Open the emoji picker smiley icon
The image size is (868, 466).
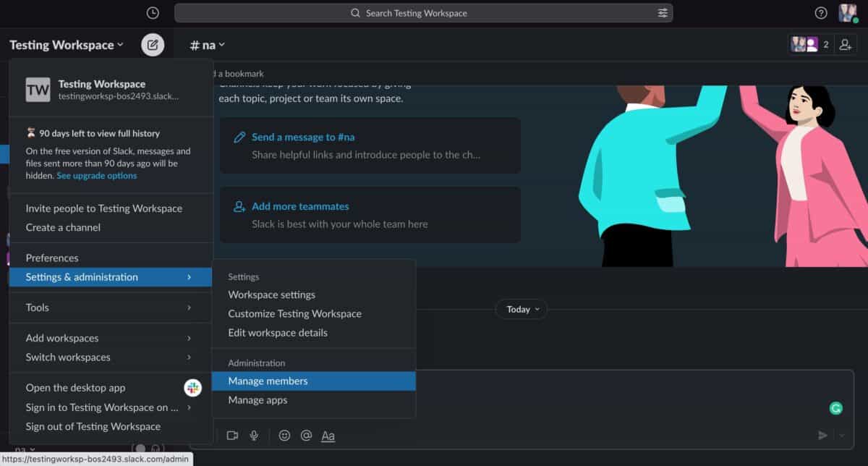point(284,436)
